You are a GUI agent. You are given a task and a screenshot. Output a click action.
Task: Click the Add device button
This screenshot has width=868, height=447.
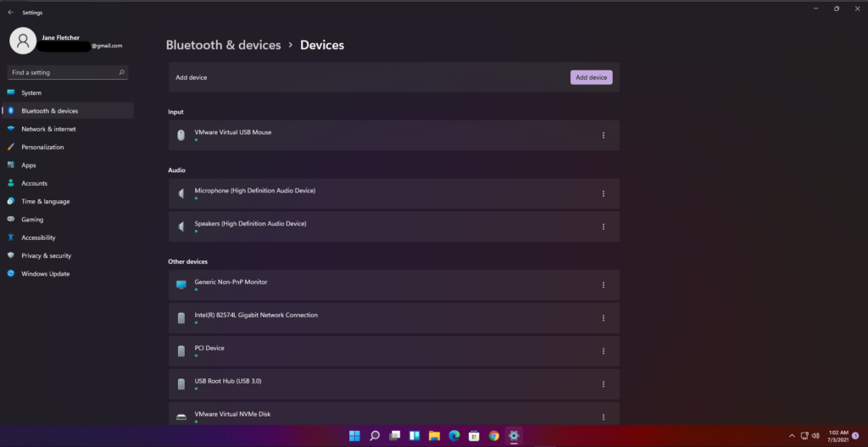[591, 77]
